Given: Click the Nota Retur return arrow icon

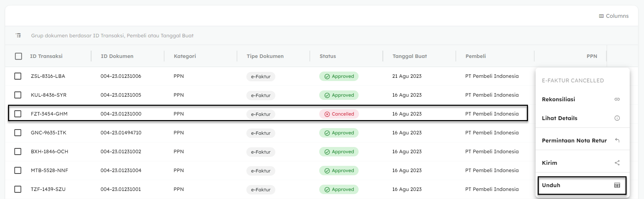Looking at the screenshot, I should 617,140.
